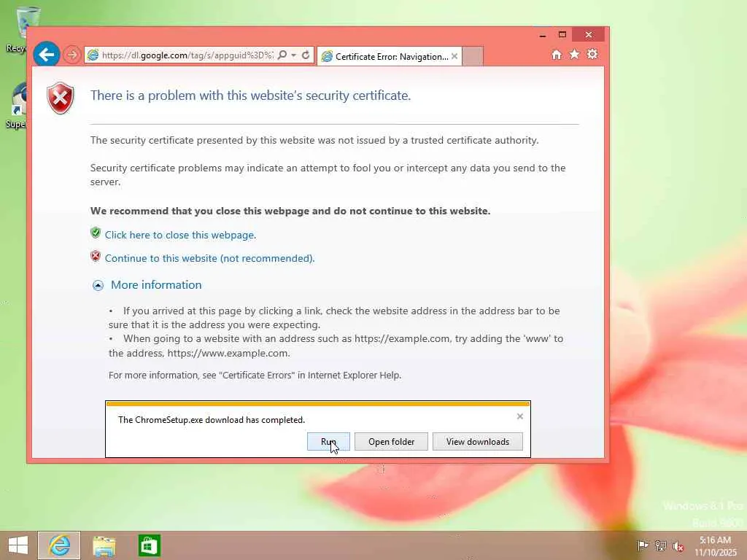Click the green shield beside close webpage link

click(x=96, y=233)
